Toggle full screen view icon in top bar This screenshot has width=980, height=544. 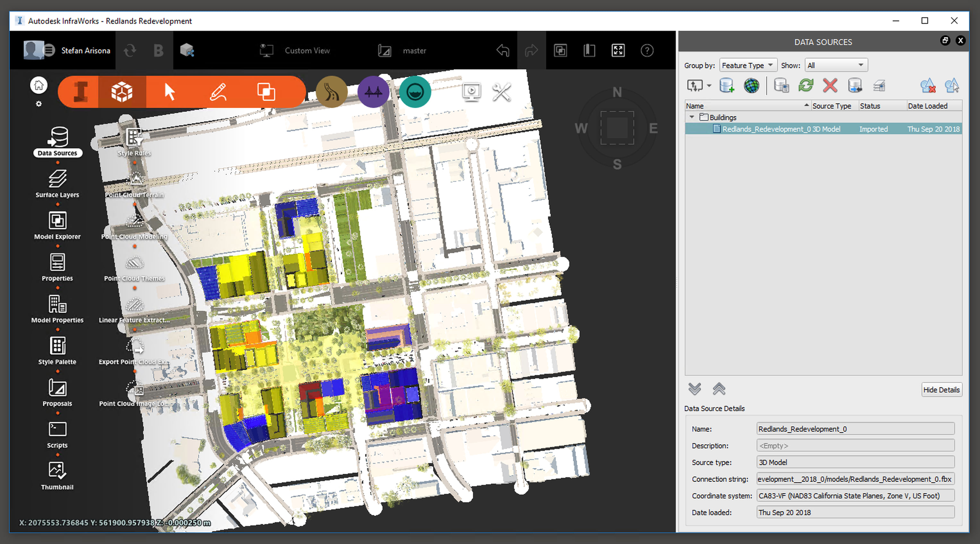point(618,50)
